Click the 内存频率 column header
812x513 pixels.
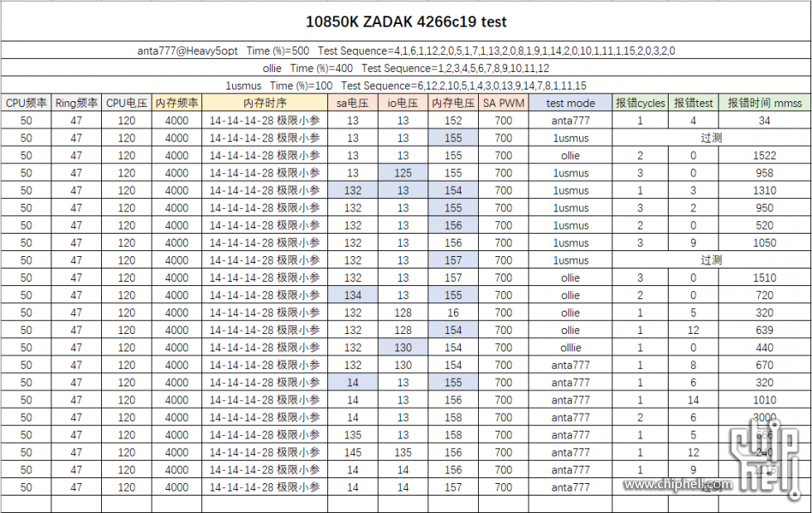pos(176,103)
